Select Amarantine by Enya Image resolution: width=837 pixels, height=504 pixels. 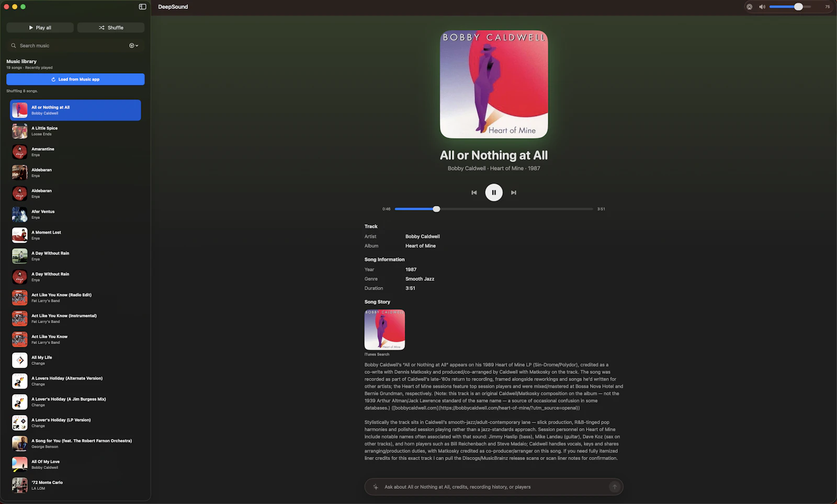[75, 152]
